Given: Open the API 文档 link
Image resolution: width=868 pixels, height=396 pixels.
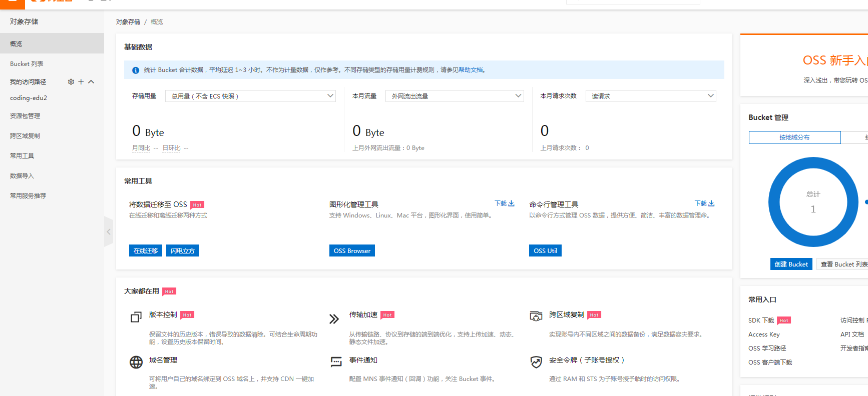Looking at the screenshot, I should coord(852,334).
